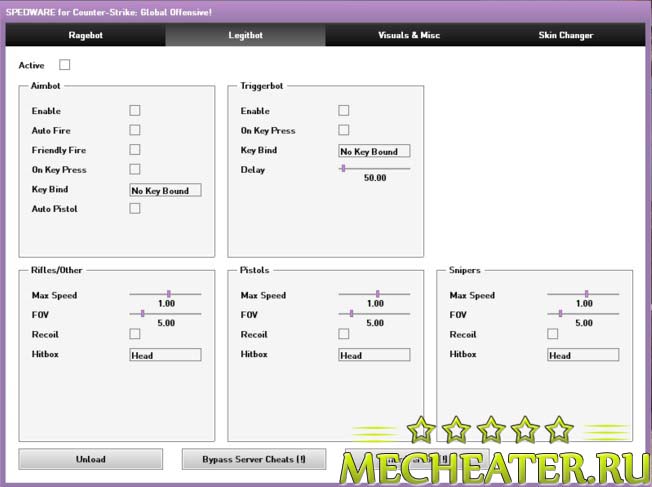Go to the Skin Changer tab

[x=566, y=35]
